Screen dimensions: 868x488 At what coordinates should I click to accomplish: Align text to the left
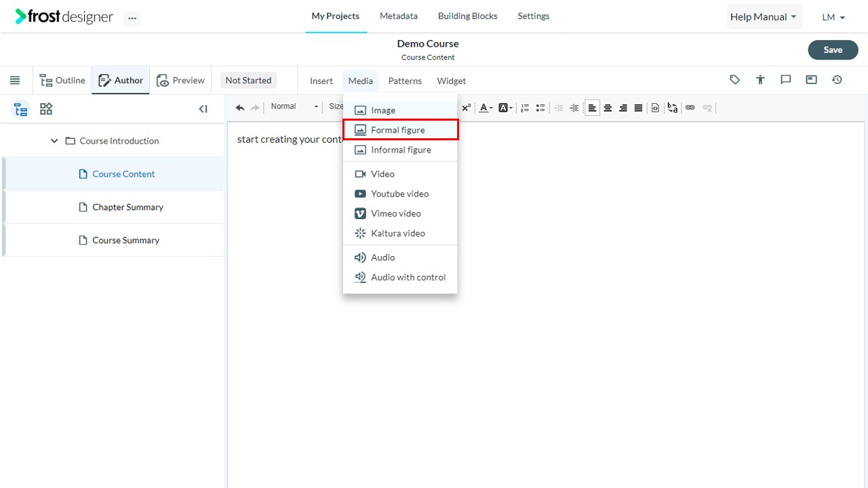pyautogui.click(x=593, y=108)
